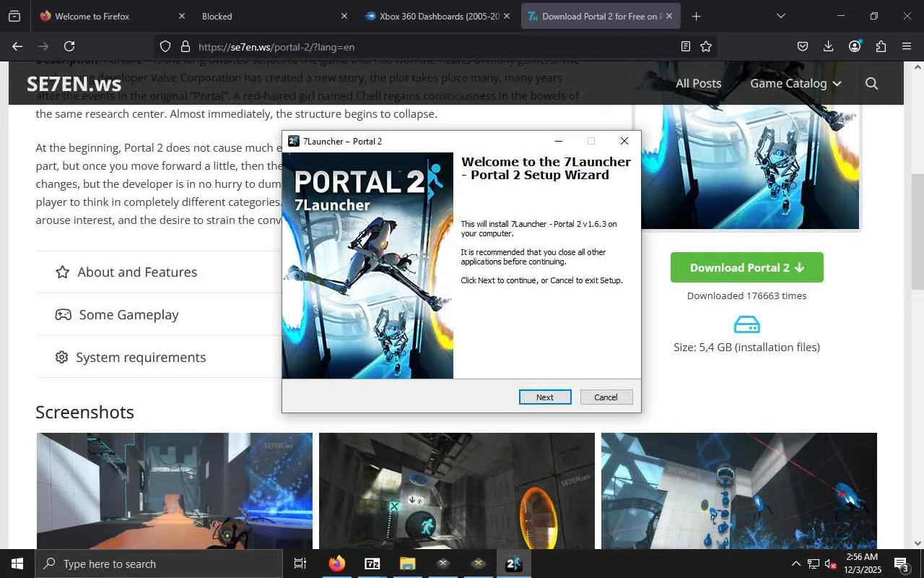Open 7-Zip from the taskbar
The height and width of the screenshot is (578, 924).
point(372,564)
